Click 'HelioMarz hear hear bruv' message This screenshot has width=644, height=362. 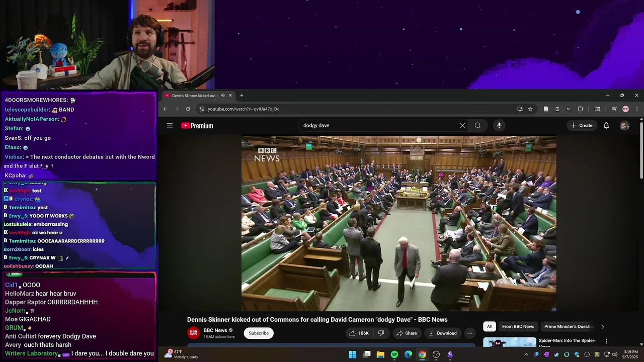[x=40, y=294]
